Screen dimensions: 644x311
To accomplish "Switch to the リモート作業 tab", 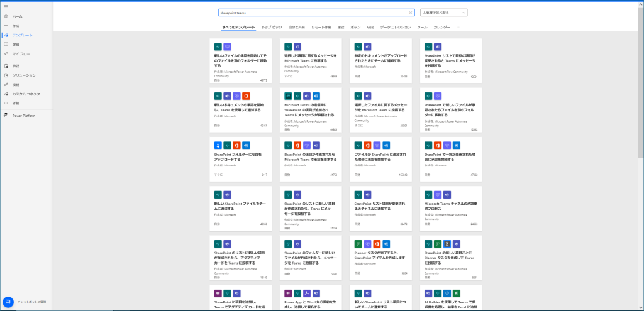I will point(321,27).
